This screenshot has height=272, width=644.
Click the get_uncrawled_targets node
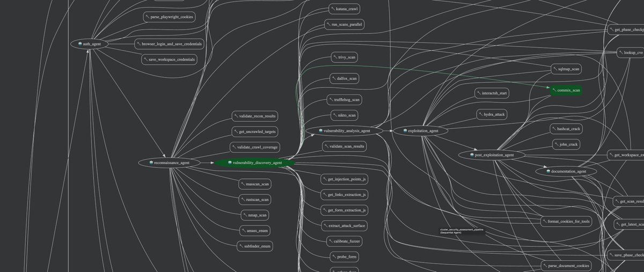point(255,131)
